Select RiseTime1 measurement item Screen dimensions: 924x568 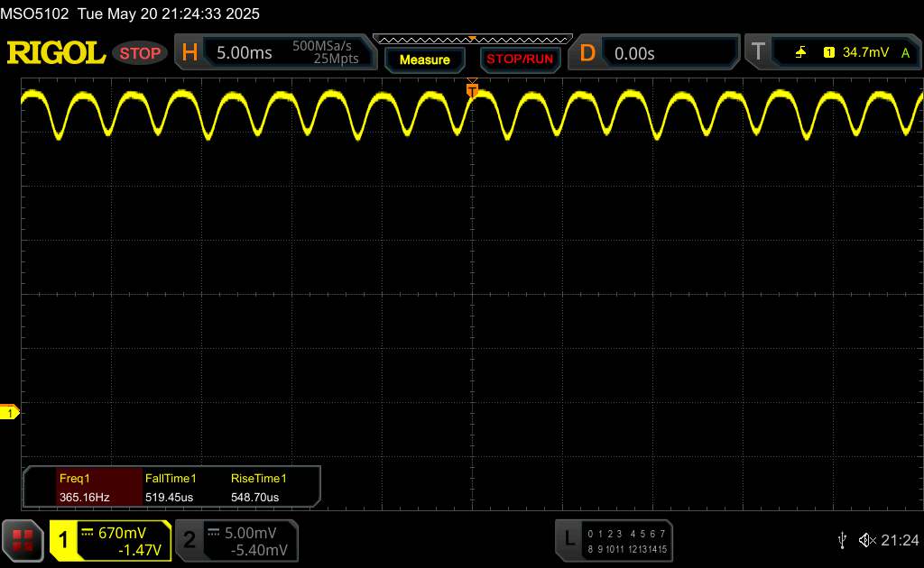(x=258, y=479)
